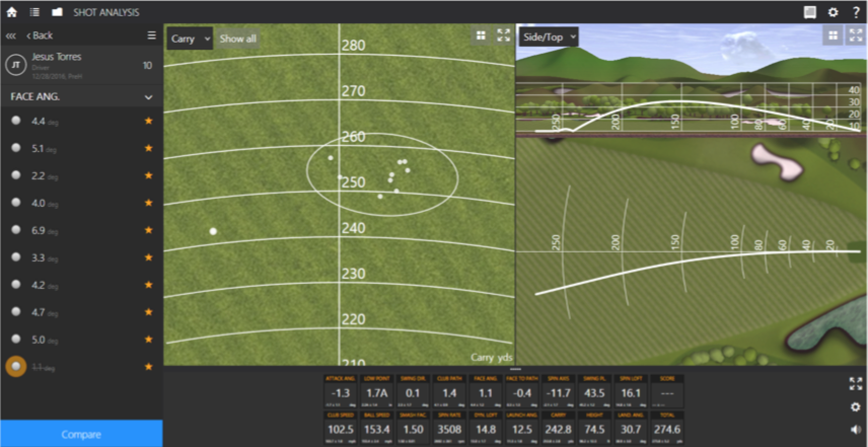
Task: Expand the data tiles panel to fullscreen
Action: 855,384
